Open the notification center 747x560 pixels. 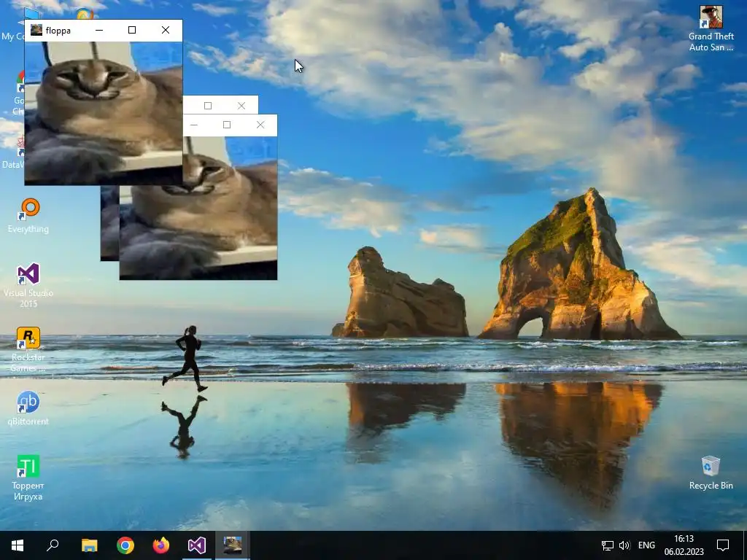(x=723, y=545)
